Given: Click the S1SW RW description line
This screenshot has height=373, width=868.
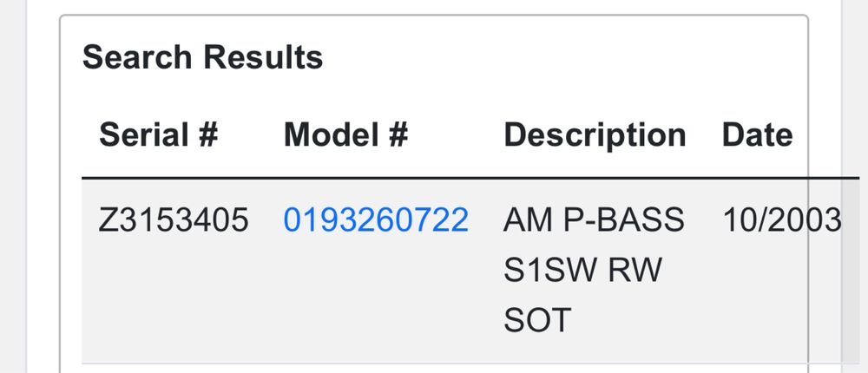Looking at the screenshot, I should [582, 271].
